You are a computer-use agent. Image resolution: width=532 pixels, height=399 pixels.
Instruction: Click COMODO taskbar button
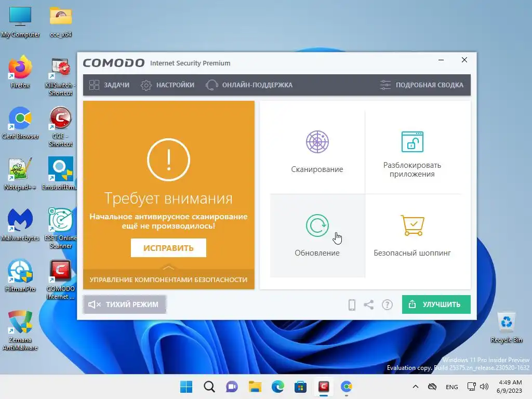click(323, 387)
